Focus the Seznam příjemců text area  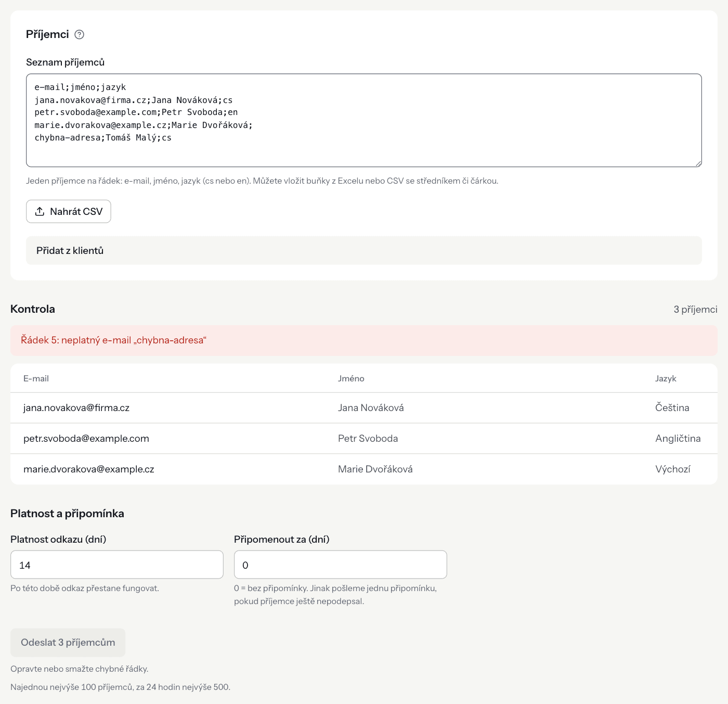click(364, 120)
